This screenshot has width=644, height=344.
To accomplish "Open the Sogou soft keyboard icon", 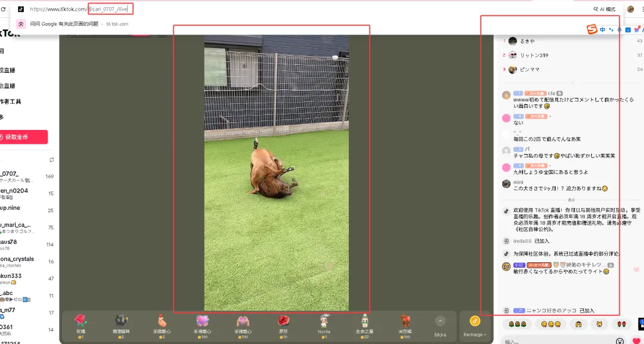I will coord(628,30).
